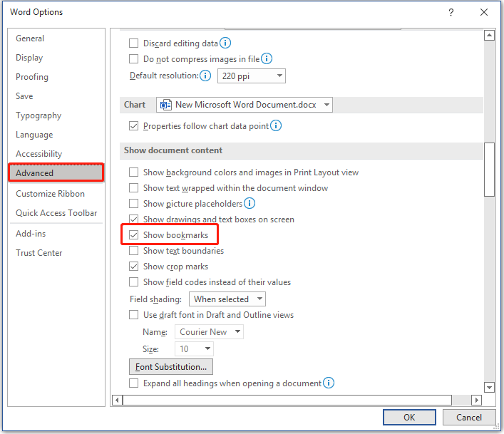Click Word document icon in Chart dropdown
504x434 pixels.
(165, 105)
